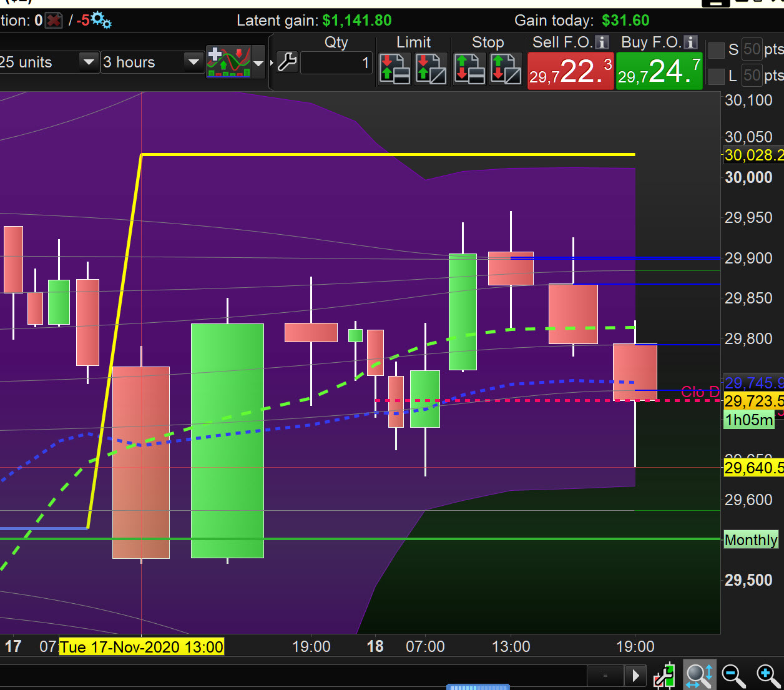Zoom in with plus magnifier
This screenshot has width=784, height=690.
[x=768, y=675]
